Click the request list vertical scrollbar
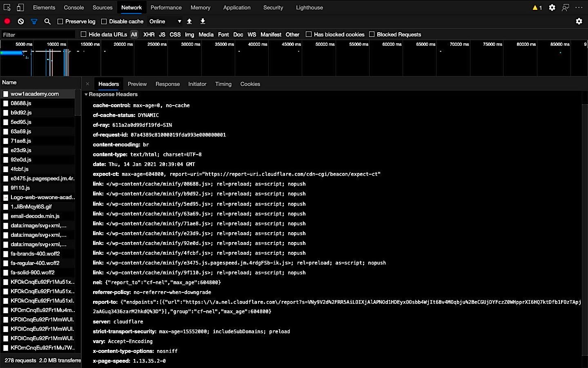 [x=78, y=102]
